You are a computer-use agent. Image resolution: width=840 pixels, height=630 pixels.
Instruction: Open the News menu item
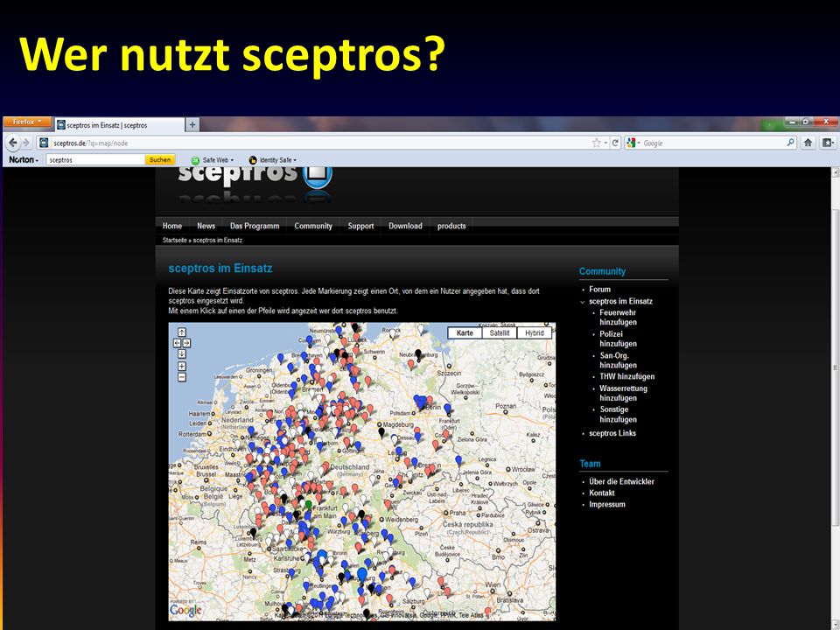click(206, 226)
